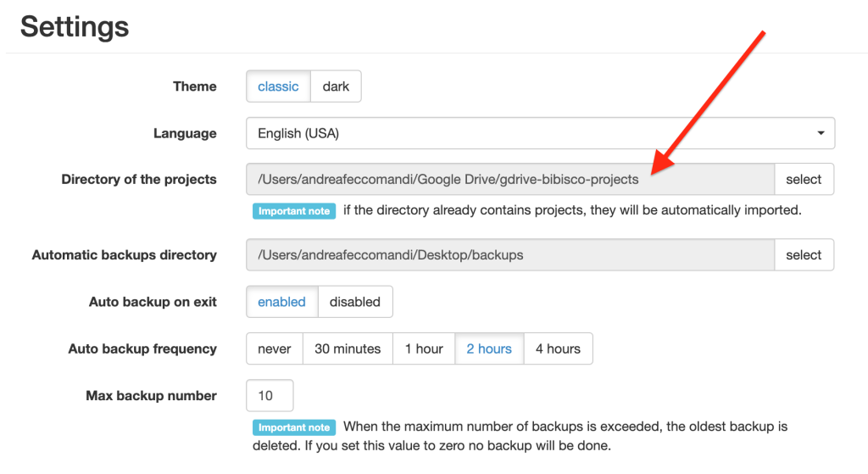Viewport: 868px width, 474px height.
Task: Click the Automatic backups directory label
Action: [x=125, y=254]
